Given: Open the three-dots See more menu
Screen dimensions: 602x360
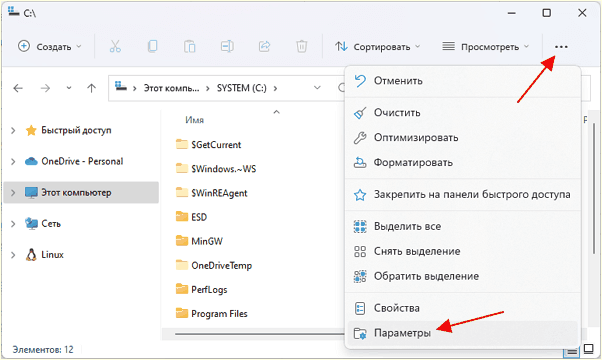Looking at the screenshot, I should pos(561,46).
